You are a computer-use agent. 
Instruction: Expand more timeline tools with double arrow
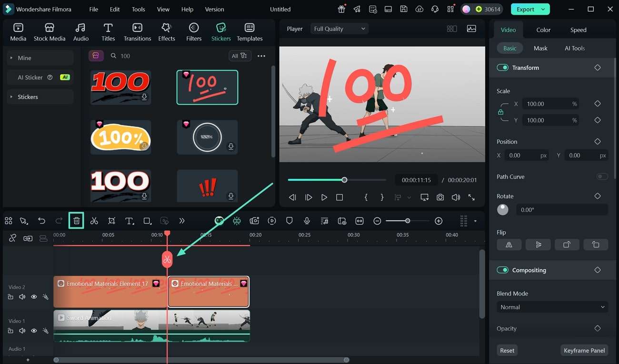[x=181, y=221]
